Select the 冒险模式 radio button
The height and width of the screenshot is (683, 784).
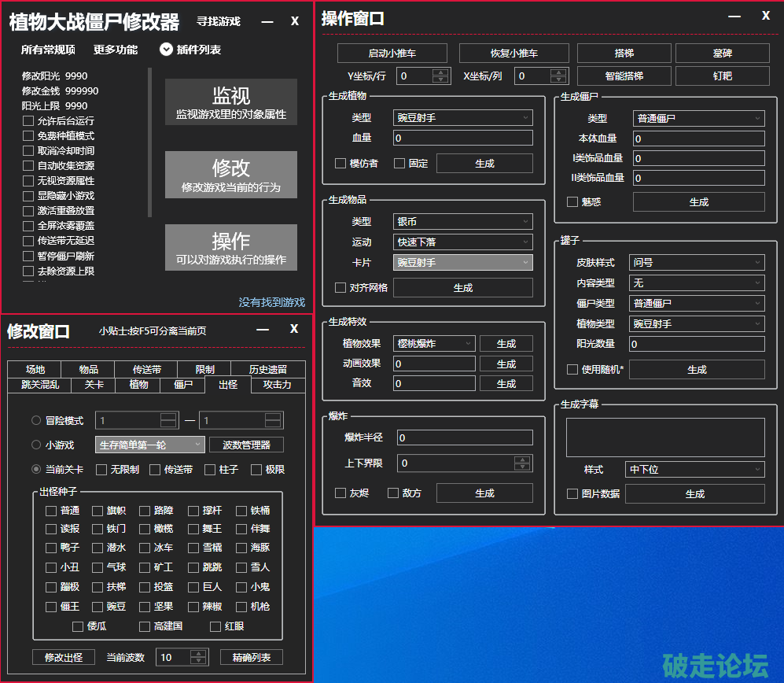[36, 421]
